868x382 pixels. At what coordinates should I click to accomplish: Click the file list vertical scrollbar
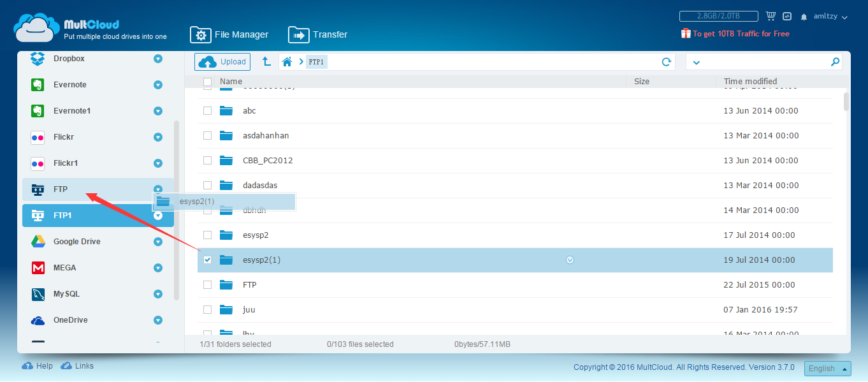[846, 102]
